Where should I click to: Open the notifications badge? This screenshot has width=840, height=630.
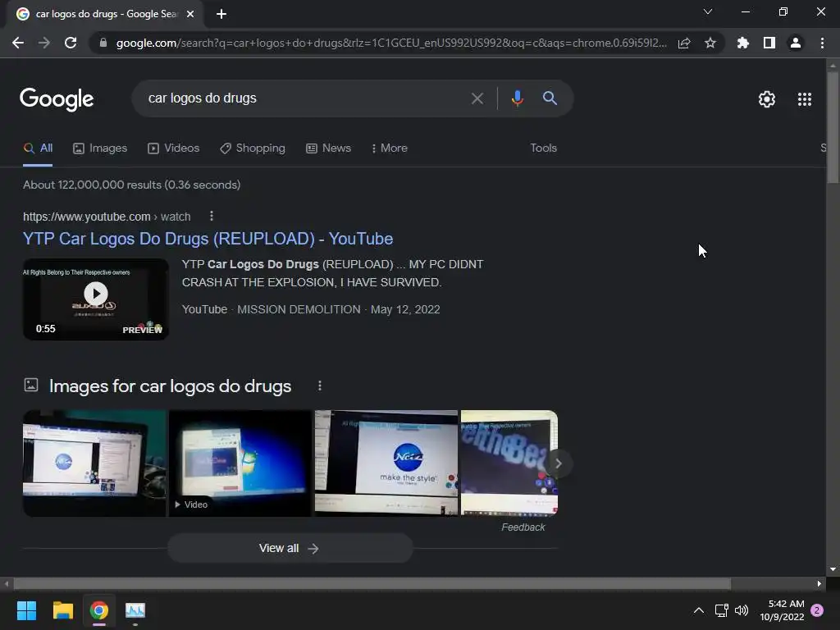click(817, 610)
